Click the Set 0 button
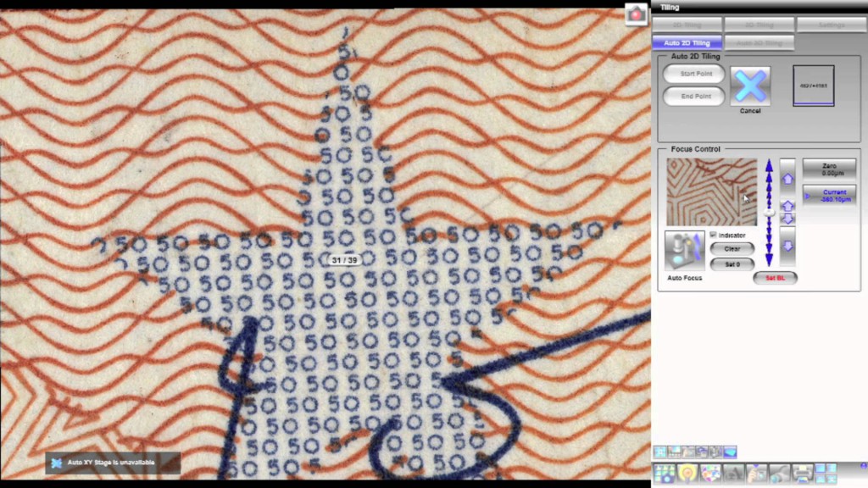 732,264
